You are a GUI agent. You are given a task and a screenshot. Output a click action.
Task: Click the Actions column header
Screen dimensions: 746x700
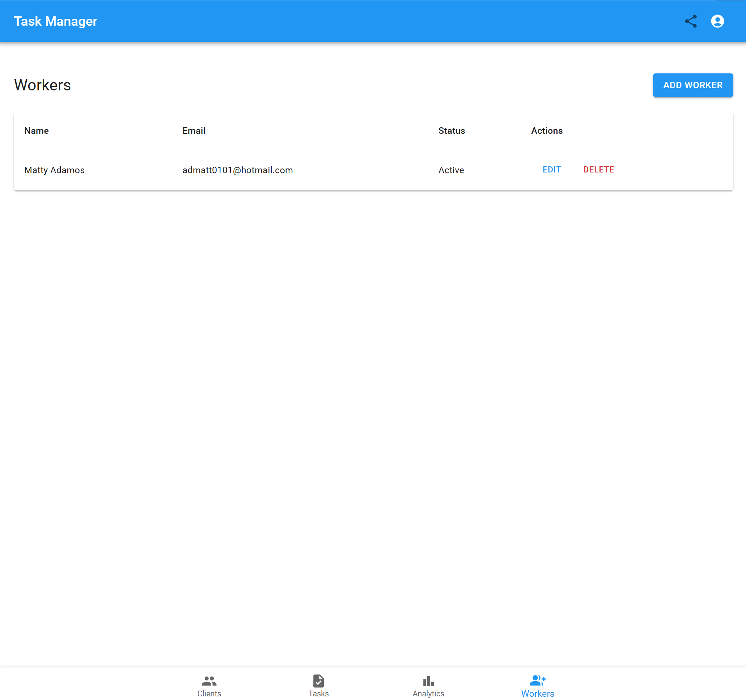tap(546, 131)
